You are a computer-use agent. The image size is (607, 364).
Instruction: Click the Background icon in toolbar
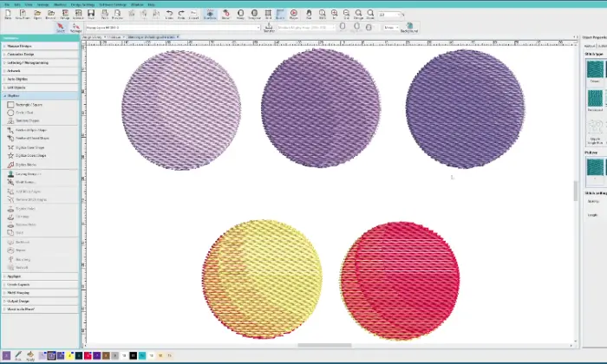(409, 27)
